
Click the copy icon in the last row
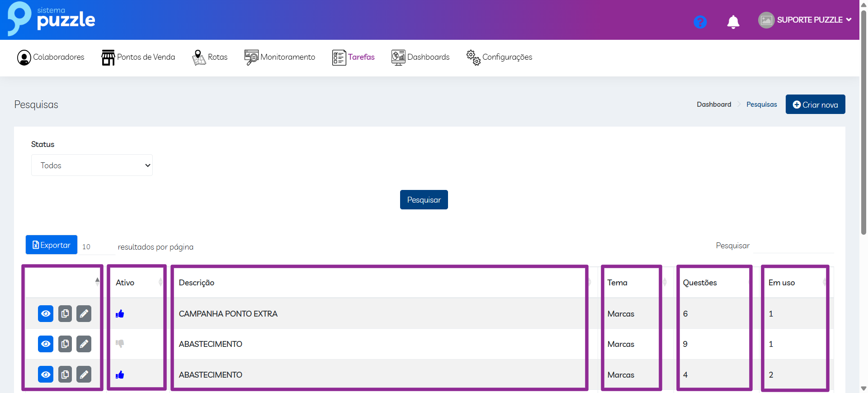[x=65, y=374]
